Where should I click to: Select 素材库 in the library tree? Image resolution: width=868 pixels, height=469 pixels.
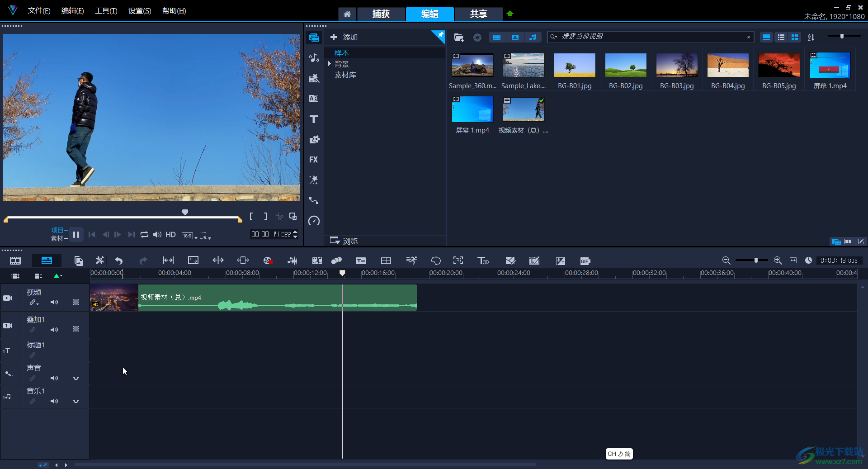[x=345, y=75]
